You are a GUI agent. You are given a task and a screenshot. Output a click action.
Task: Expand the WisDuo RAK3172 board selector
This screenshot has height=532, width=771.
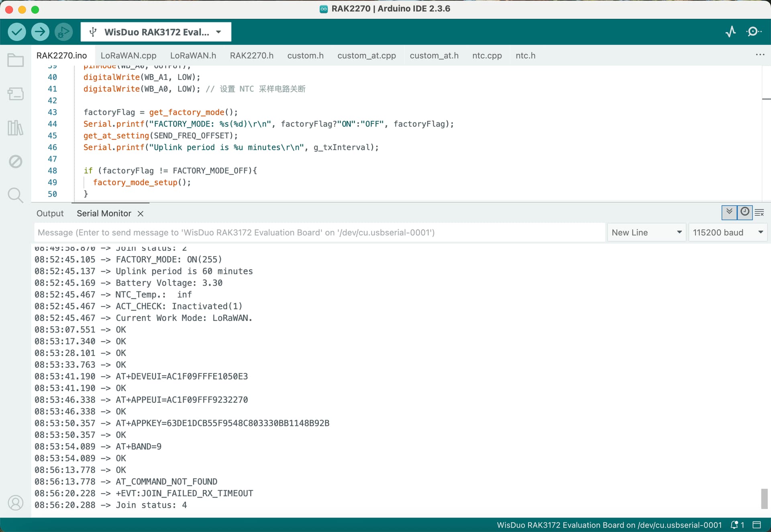point(156,32)
